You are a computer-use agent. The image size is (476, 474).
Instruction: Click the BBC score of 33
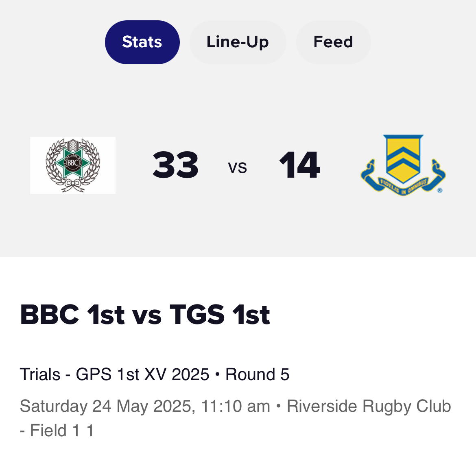(x=175, y=165)
